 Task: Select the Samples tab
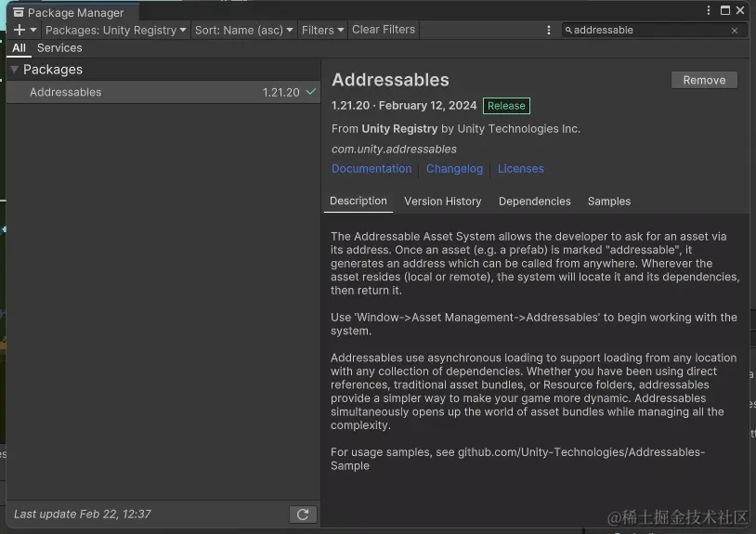pyautogui.click(x=609, y=201)
